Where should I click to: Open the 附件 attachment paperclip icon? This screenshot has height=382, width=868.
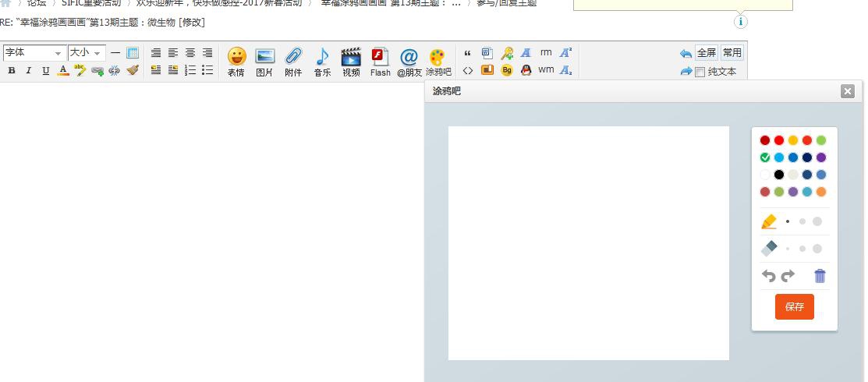pyautogui.click(x=293, y=62)
